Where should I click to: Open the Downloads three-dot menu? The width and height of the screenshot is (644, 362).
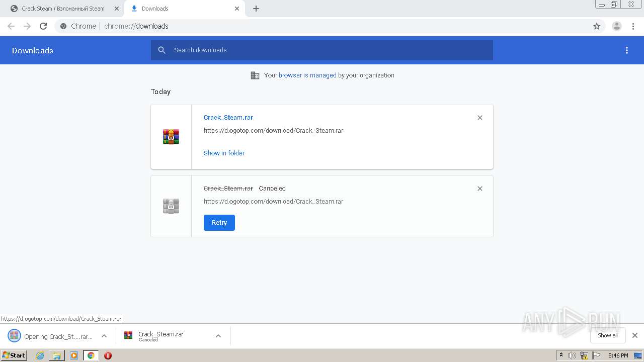(627, 50)
